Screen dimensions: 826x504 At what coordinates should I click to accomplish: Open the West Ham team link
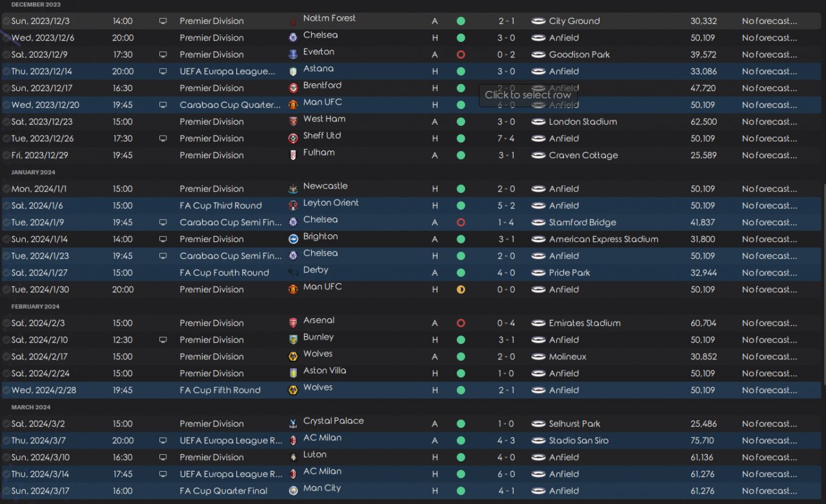click(324, 119)
